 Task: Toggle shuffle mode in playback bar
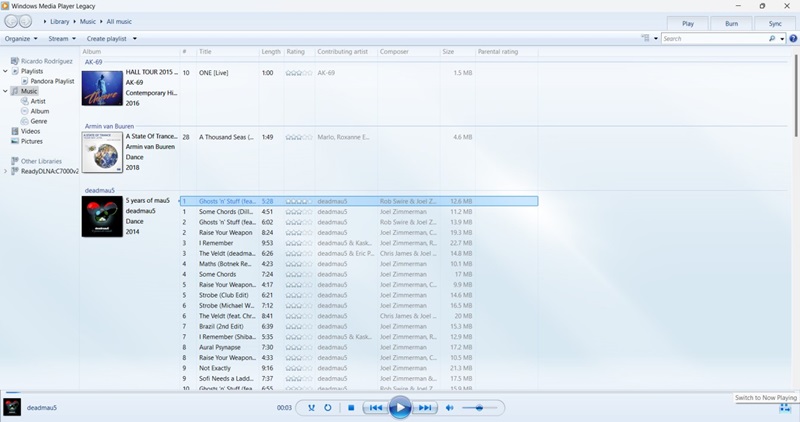[x=311, y=408]
